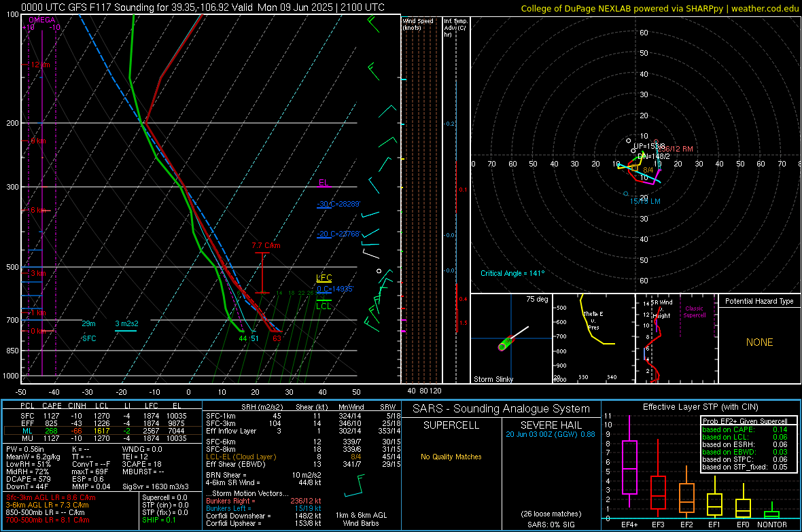Select the 'based on EBWD:' probability row
This screenshot has width=802, height=532.
tap(745, 452)
